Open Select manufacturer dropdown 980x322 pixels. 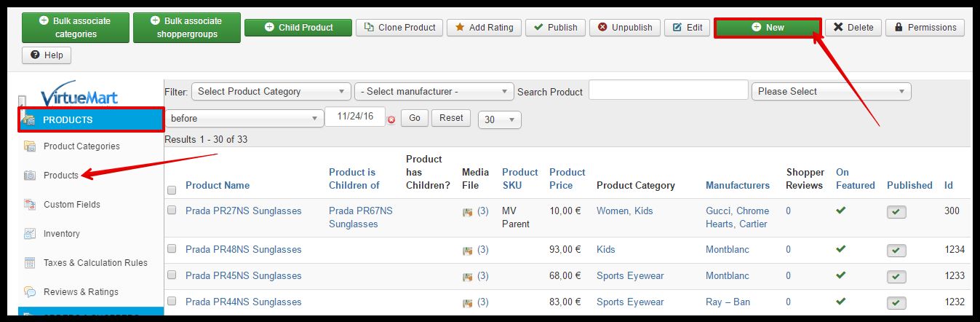(x=434, y=92)
